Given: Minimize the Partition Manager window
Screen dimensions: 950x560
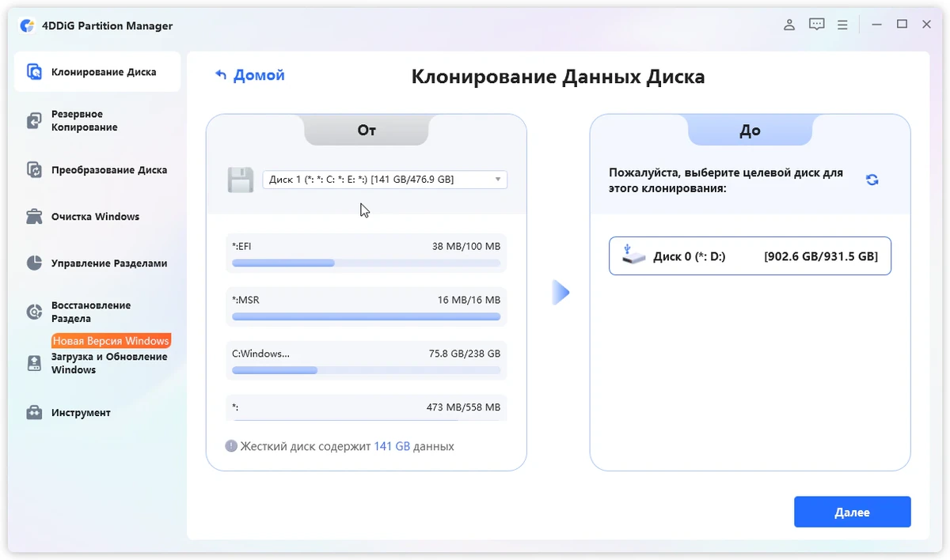Looking at the screenshot, I should pos(876,25).
